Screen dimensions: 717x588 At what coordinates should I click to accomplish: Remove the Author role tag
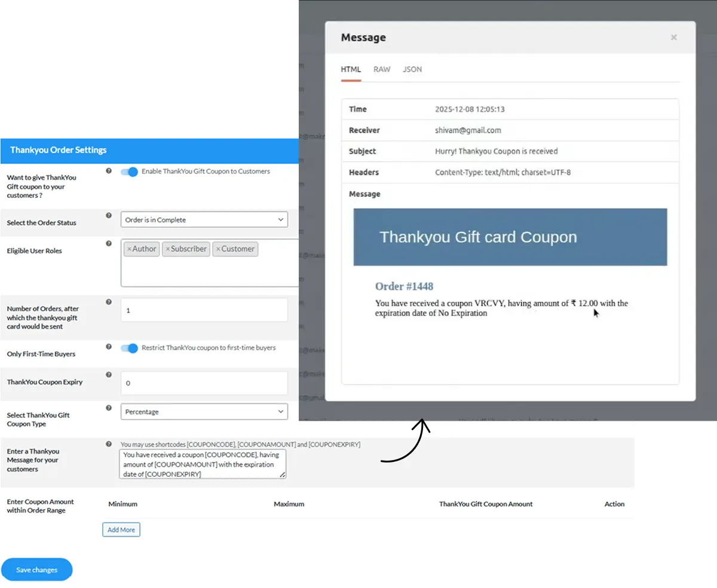coord(129,249)
